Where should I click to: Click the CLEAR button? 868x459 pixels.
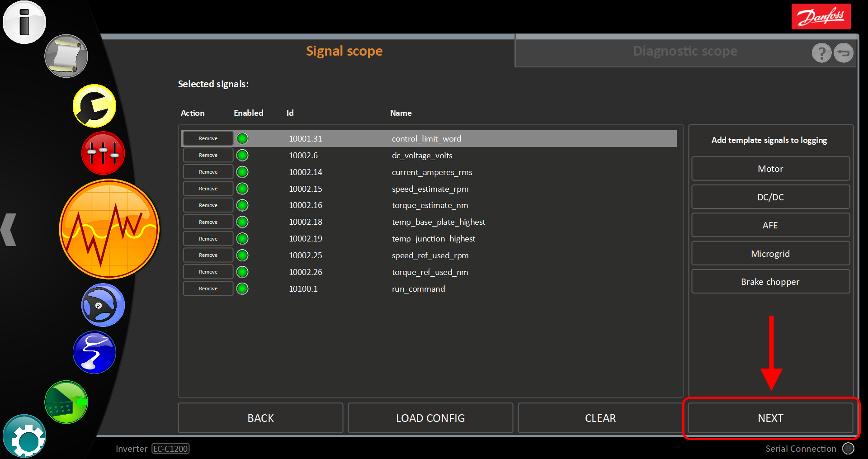600,418
